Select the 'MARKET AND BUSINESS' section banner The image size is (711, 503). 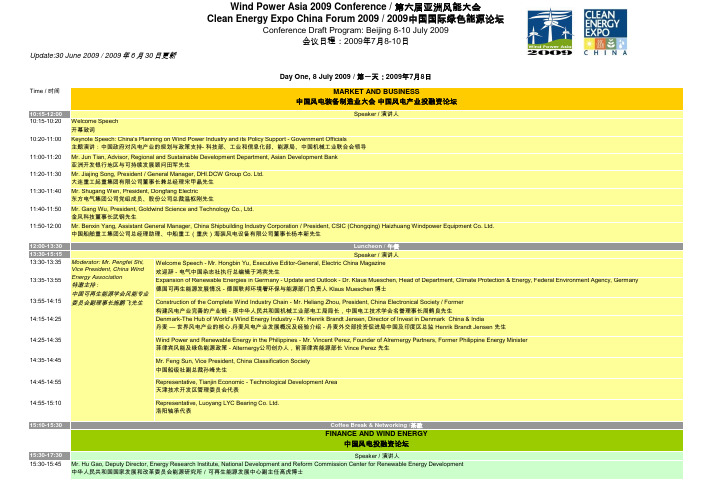pos(377,99)
